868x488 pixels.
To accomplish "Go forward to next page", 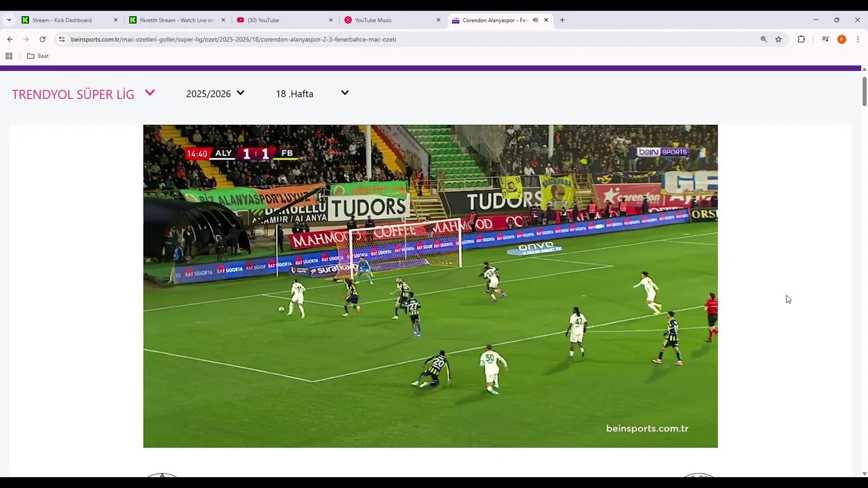I will (x=26, y=39).
